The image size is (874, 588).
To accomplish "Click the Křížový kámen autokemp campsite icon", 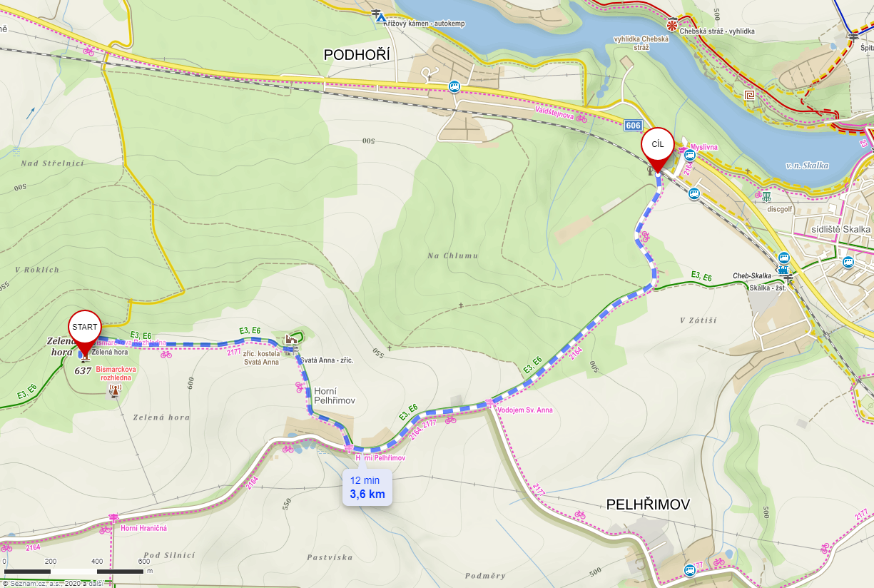I will click(382, 16).
